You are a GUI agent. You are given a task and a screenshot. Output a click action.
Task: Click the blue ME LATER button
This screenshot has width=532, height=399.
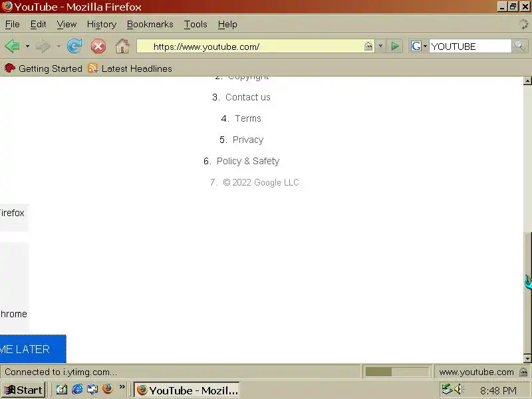pos(33,348)
